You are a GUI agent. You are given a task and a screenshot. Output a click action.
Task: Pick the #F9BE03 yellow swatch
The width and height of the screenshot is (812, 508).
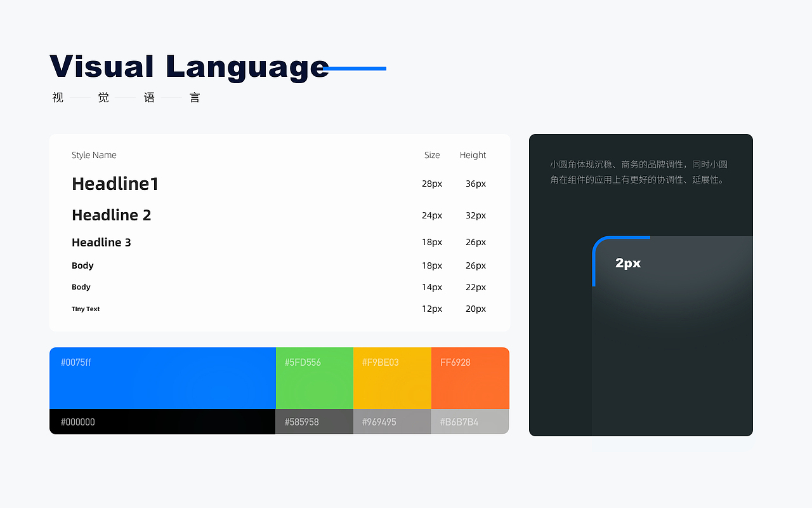point(392,378)
